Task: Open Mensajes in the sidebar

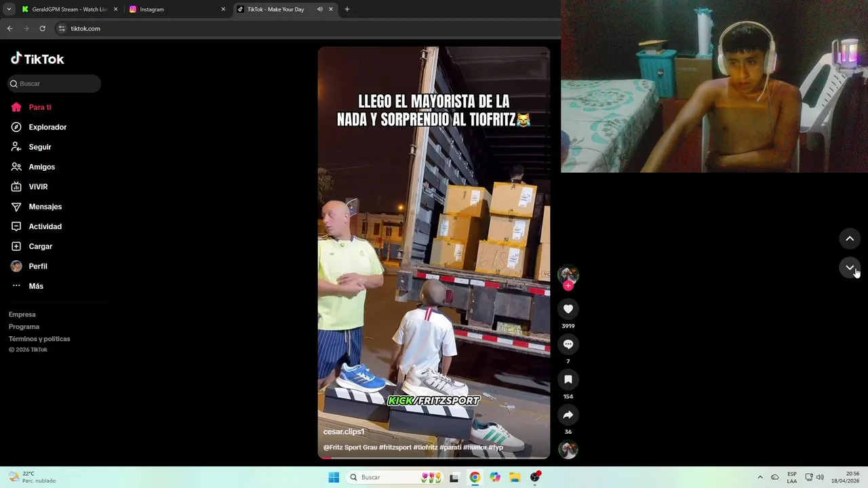Action: point(37,207)
